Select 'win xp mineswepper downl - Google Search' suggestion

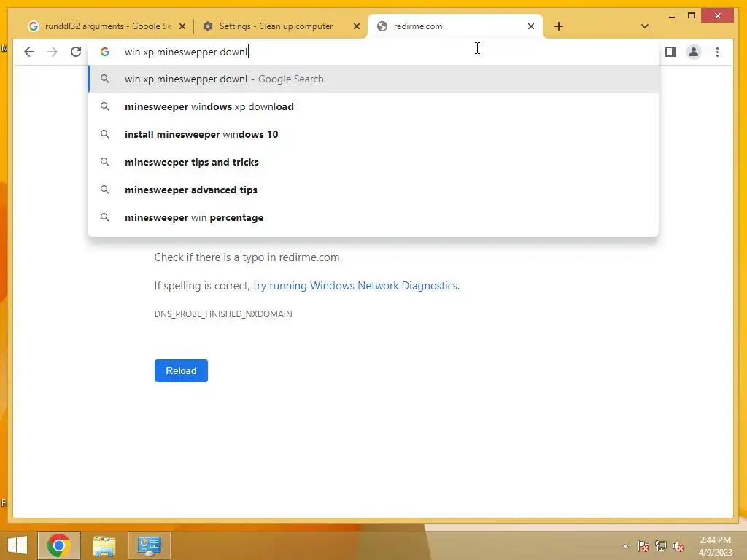373,79
